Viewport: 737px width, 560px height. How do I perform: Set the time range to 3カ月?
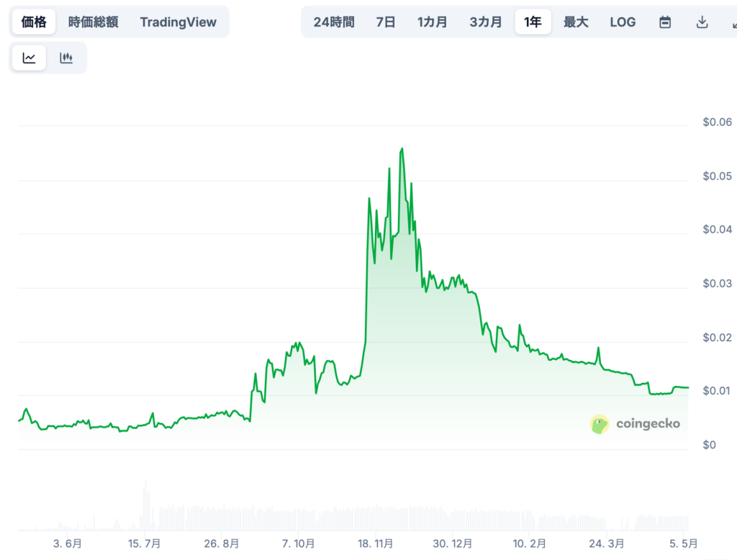coord(486,22)
